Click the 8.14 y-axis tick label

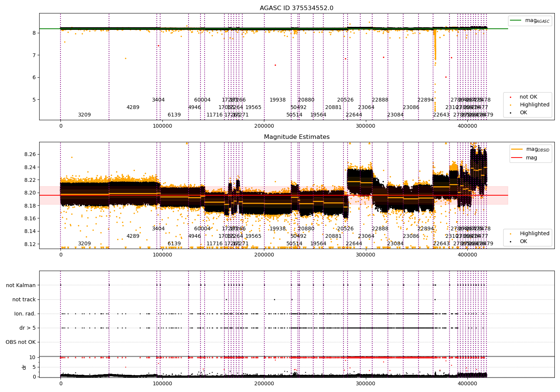click(x=30, y=231)
